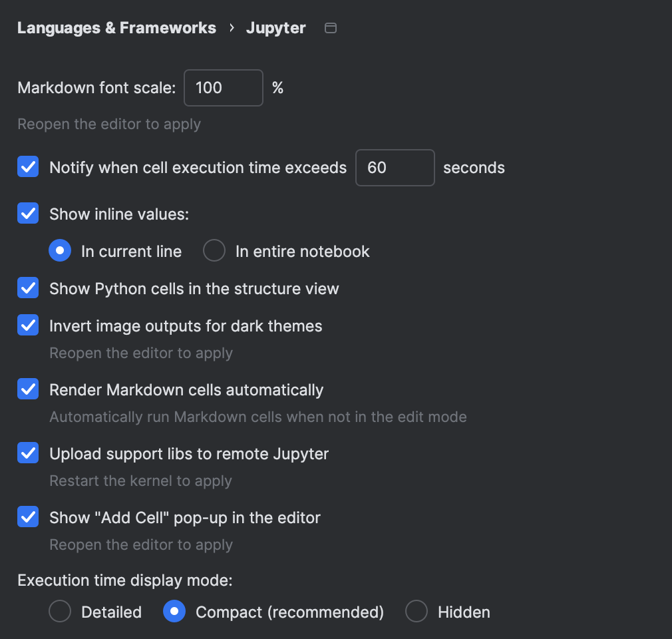Click the Jupyter breadcrumb title
This screenshot has width=672, height=639.
tap(275, 28)
